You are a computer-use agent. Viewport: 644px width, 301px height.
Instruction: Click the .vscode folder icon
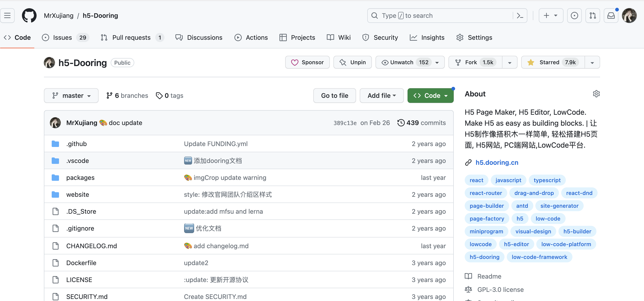click(x=55, y=161)
